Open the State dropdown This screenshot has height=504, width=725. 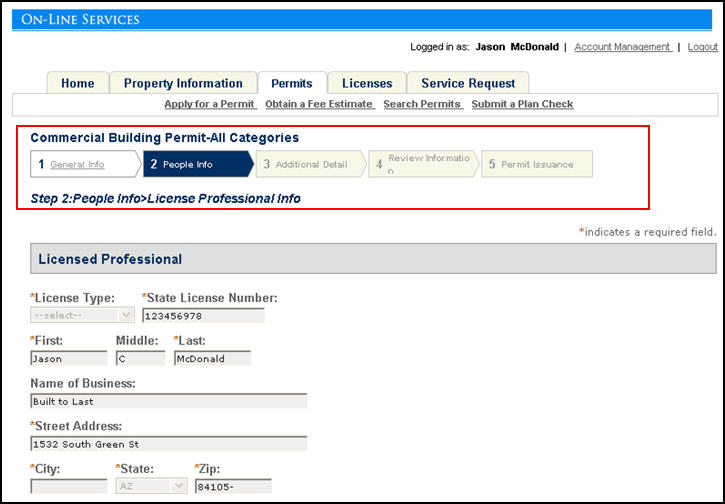coord(151,486)
